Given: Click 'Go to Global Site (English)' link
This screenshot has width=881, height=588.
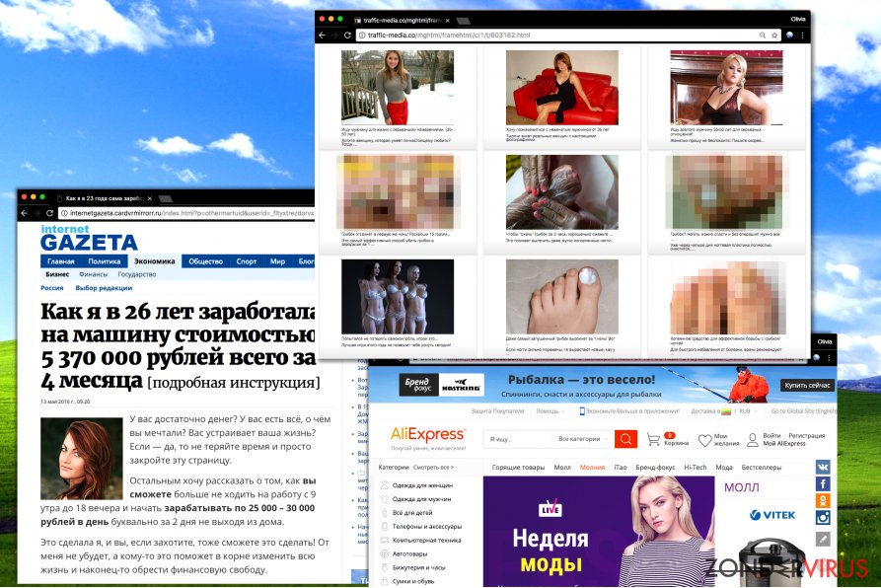Looking at the screenshot, I should coord(803,411).
